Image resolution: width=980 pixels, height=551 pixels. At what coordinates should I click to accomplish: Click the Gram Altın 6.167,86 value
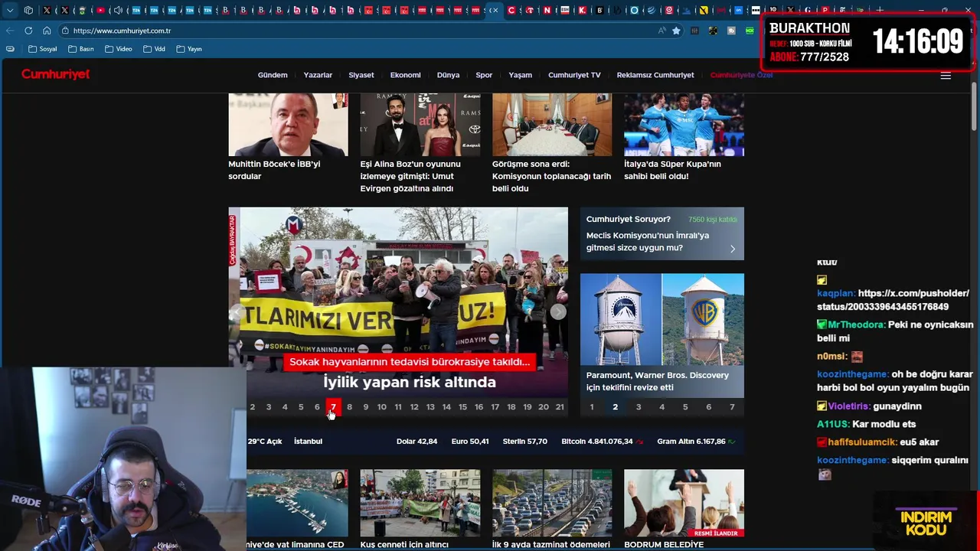tap(696, 442)
